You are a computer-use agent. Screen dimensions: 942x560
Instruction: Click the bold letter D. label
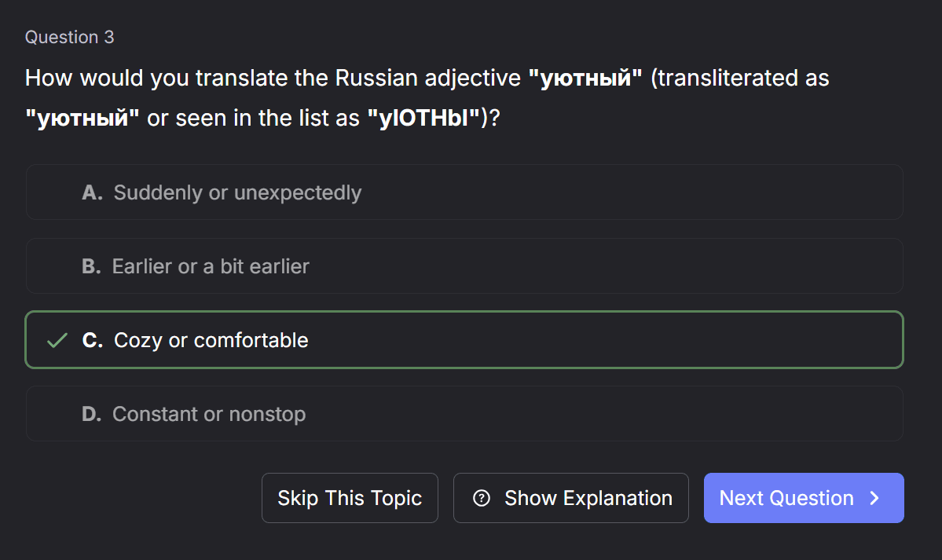pyautogui.click(x=92, y=414)
